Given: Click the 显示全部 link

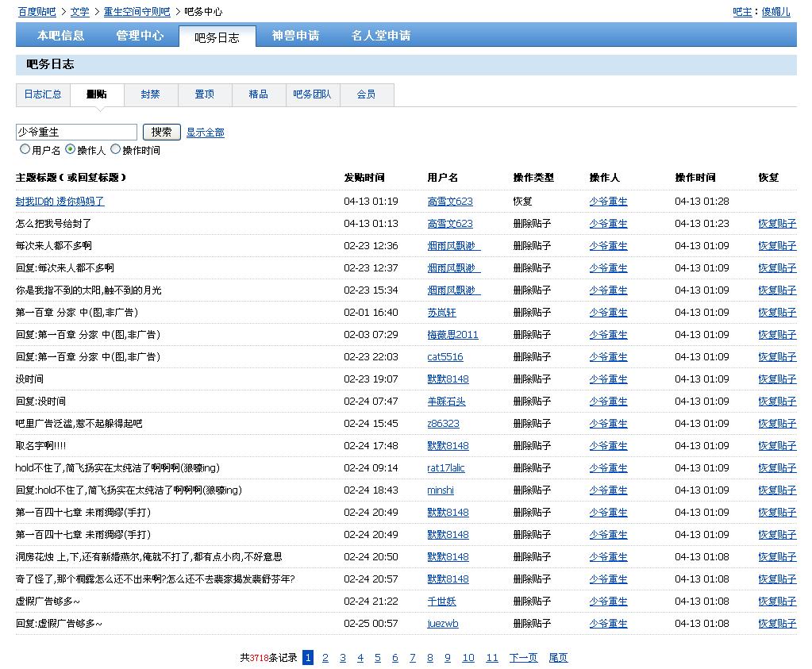Looking at the screenshot, I should (205, 133).
